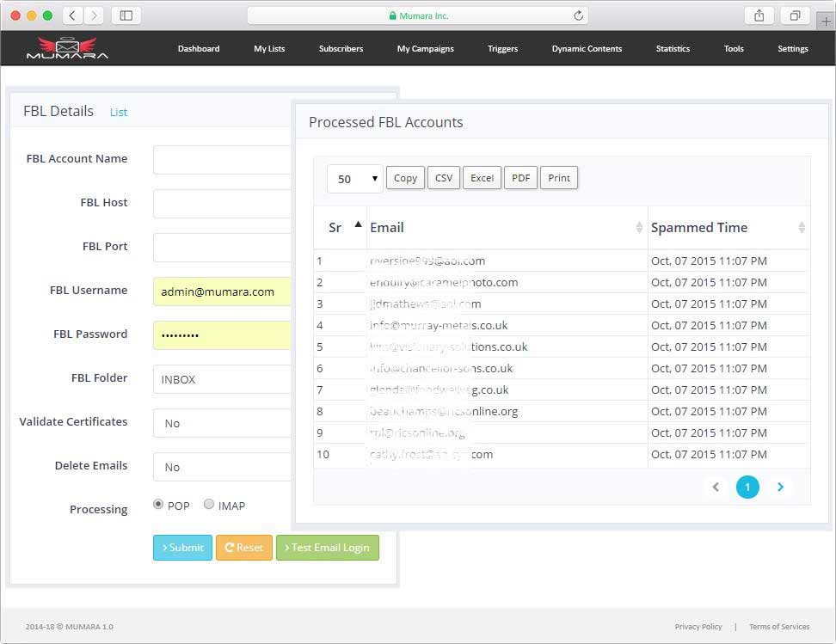Export the FBL accounts table as PDF
Screen dimensions: 836x644
520,178
